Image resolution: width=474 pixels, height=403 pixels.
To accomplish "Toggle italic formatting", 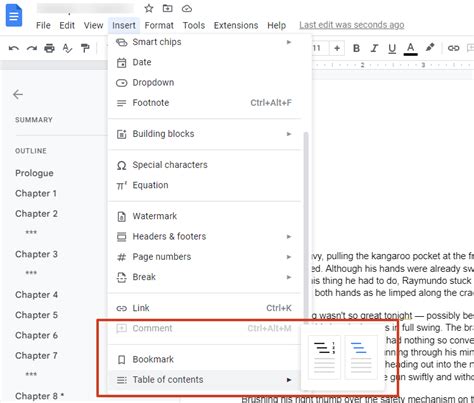I will pyautogui.click(x=374, y=48).
